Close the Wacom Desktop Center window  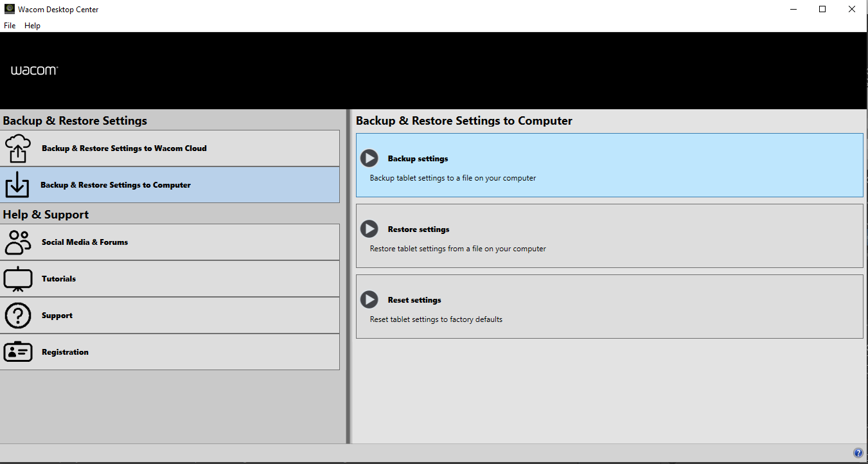(852, 10)
